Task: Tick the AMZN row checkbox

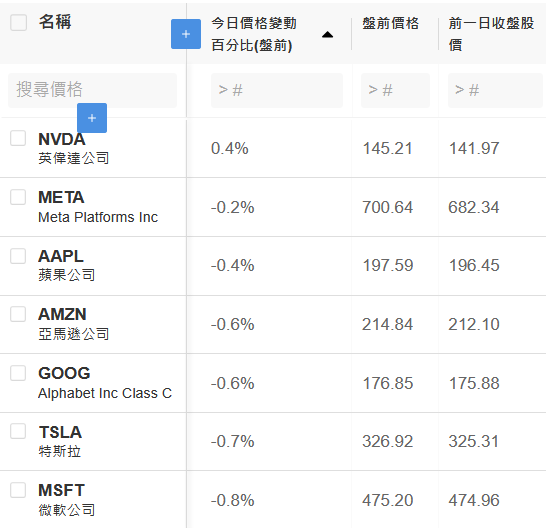Action: coord(18,314)
